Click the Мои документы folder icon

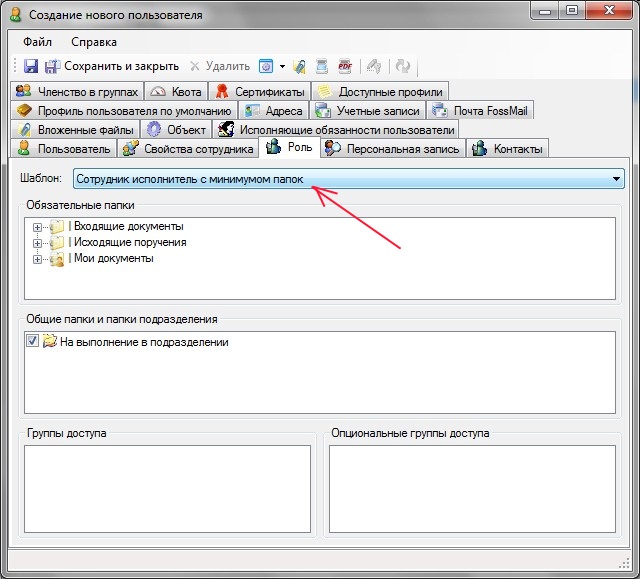[x=56, y=259]
